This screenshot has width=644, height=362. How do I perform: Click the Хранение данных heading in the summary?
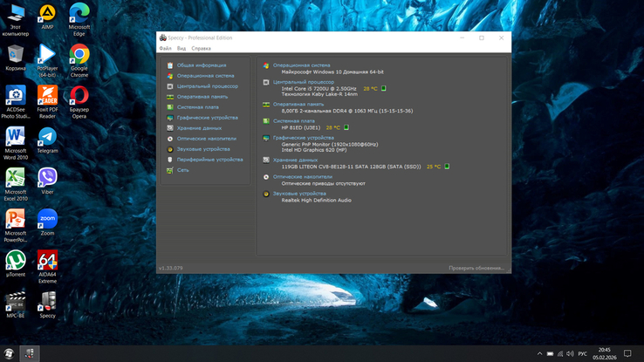pyautogui.click(x=295, y=161)
